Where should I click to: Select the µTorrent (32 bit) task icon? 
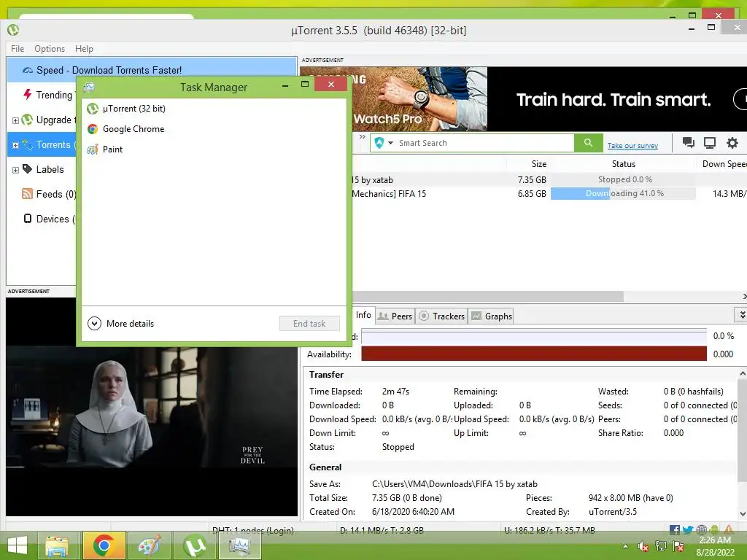(93, 109)
